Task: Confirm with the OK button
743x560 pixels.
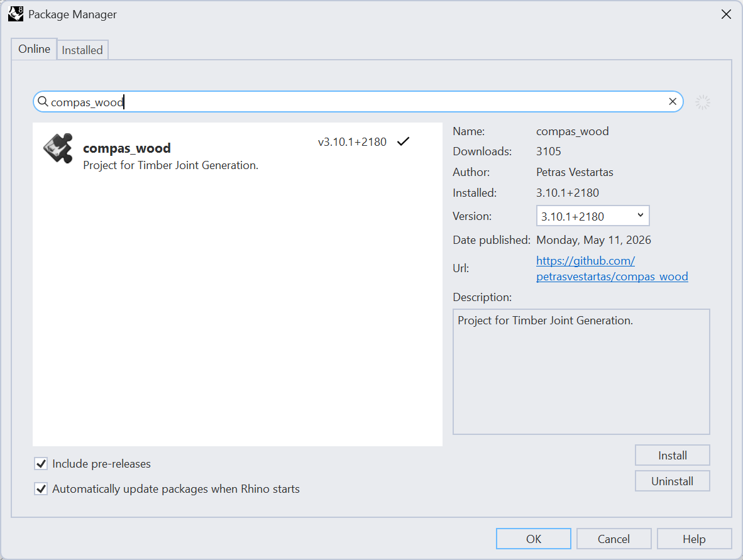Action: pos(533,539)
